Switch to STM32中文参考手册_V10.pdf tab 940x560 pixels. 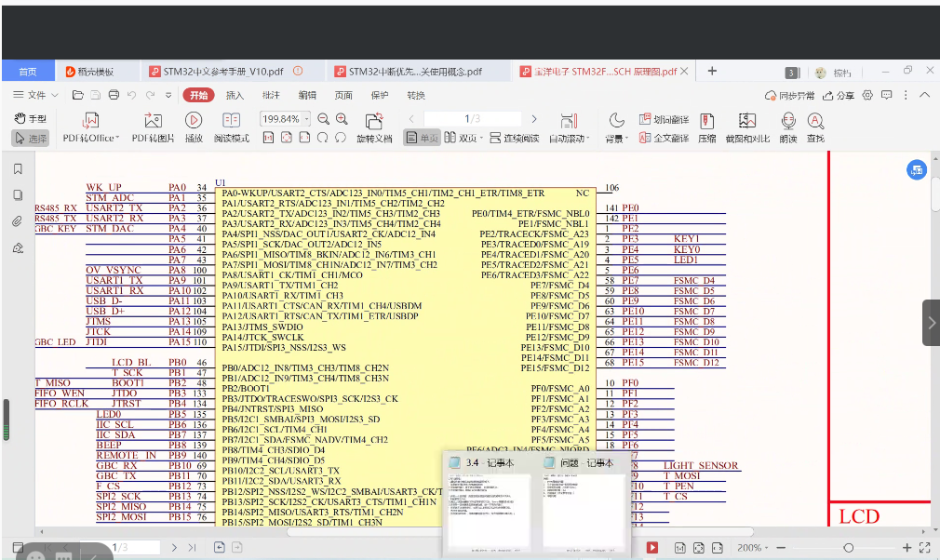222,72
